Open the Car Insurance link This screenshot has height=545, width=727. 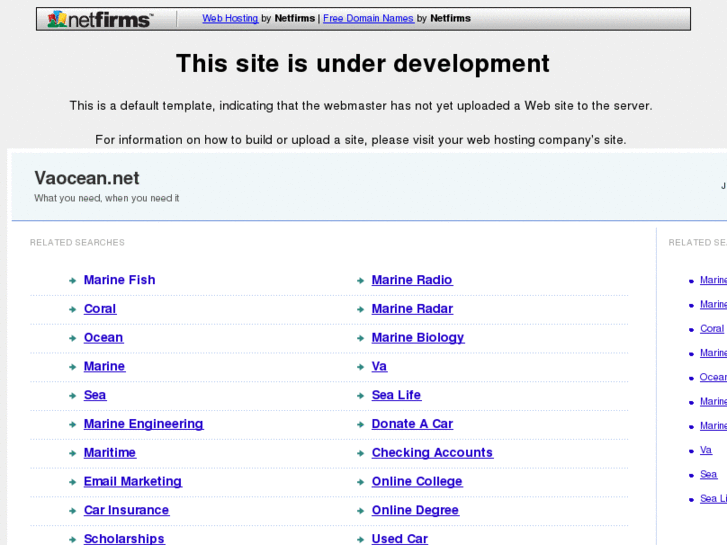(x=127, y=510)
